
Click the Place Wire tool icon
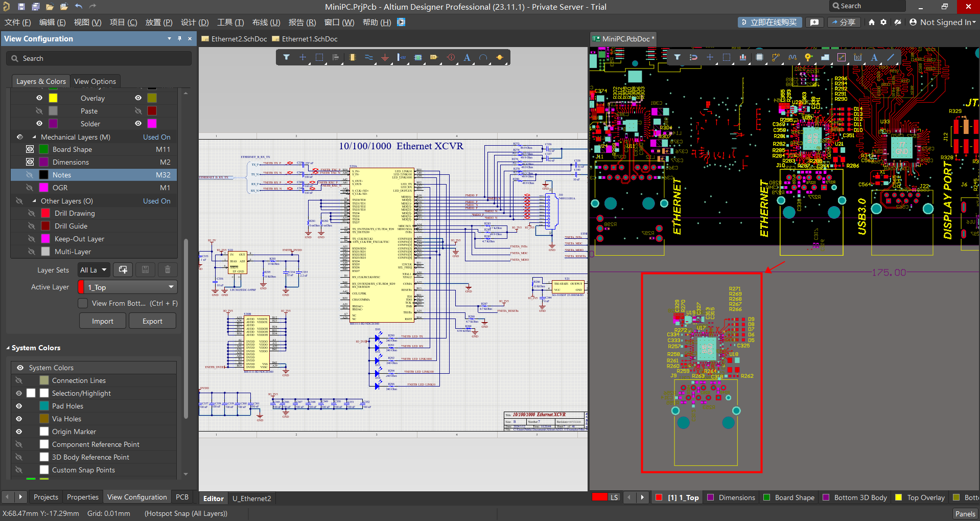368,58
